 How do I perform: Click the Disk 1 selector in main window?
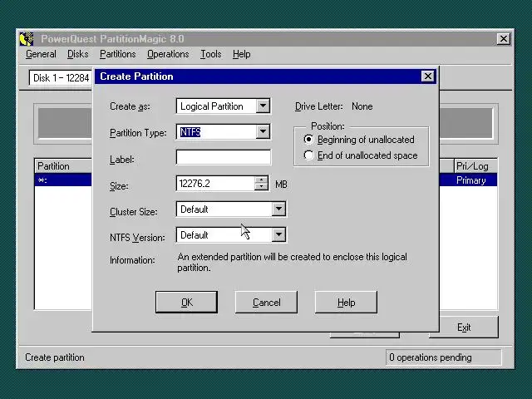[x=61, y=78]
